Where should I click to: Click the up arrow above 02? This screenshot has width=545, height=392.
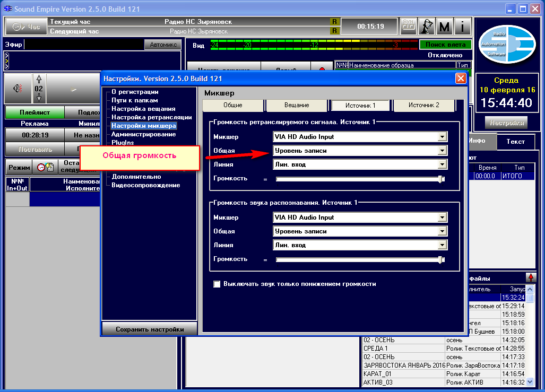(x=39, y=79)
